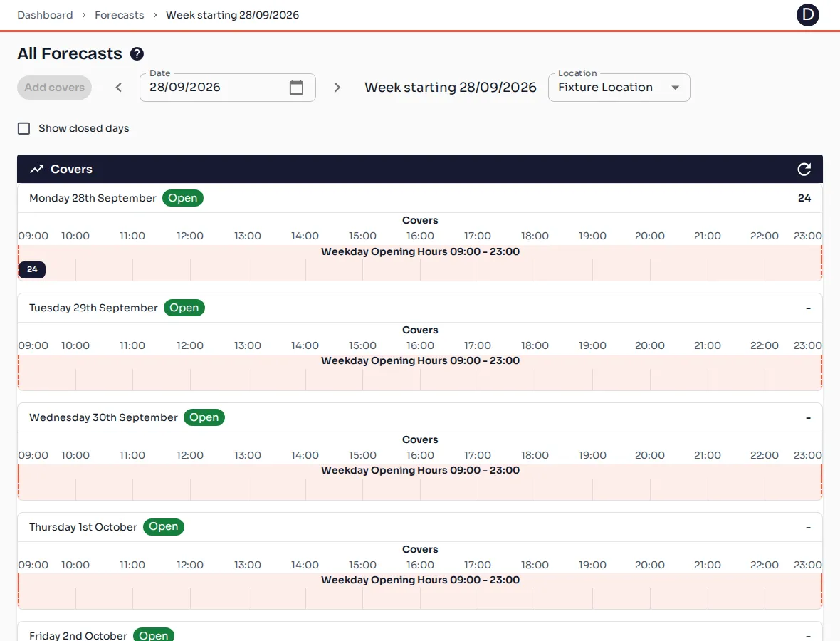The width and height of the screenshot is (840, 641).
Task: Select Wednesday 30th September heading
Action: pos(103,417)
